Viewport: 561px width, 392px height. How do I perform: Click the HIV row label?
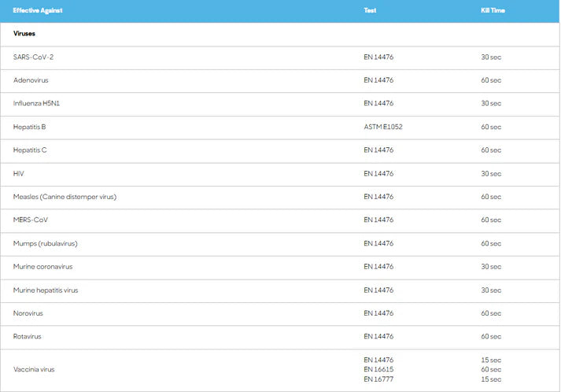19,173
